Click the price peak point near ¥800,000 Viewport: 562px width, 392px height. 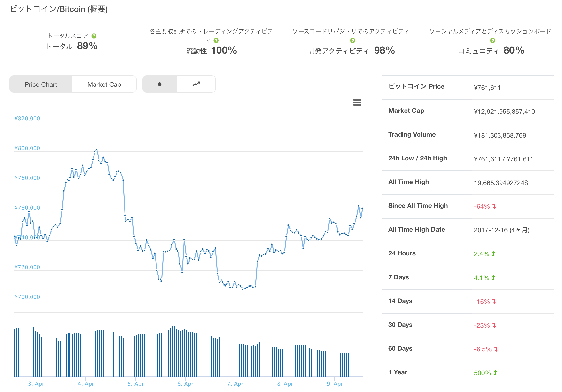pyautogui.click(x=97, y=150)
